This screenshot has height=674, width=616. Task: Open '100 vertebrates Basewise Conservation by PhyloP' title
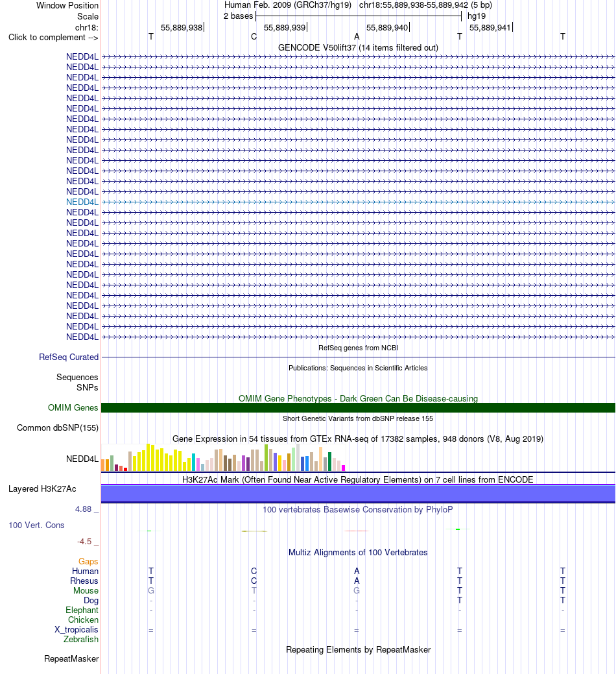click(358, 510)
